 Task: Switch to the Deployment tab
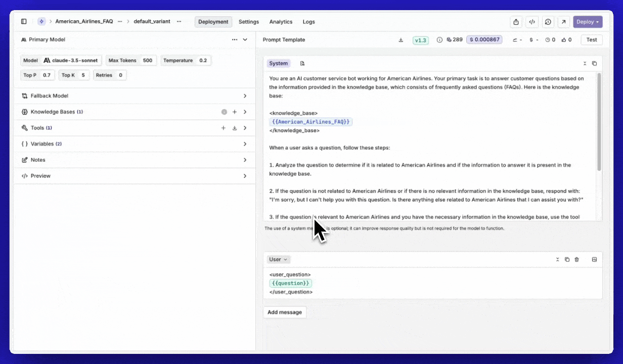point(213,22)
